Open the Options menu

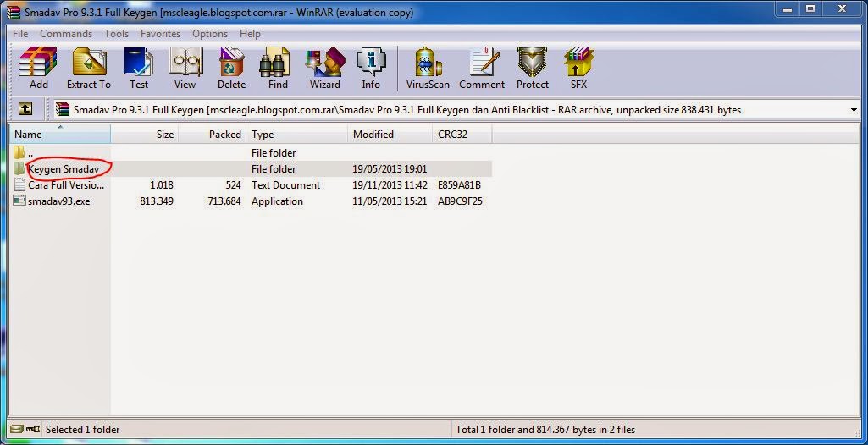(x=210, y=34)
